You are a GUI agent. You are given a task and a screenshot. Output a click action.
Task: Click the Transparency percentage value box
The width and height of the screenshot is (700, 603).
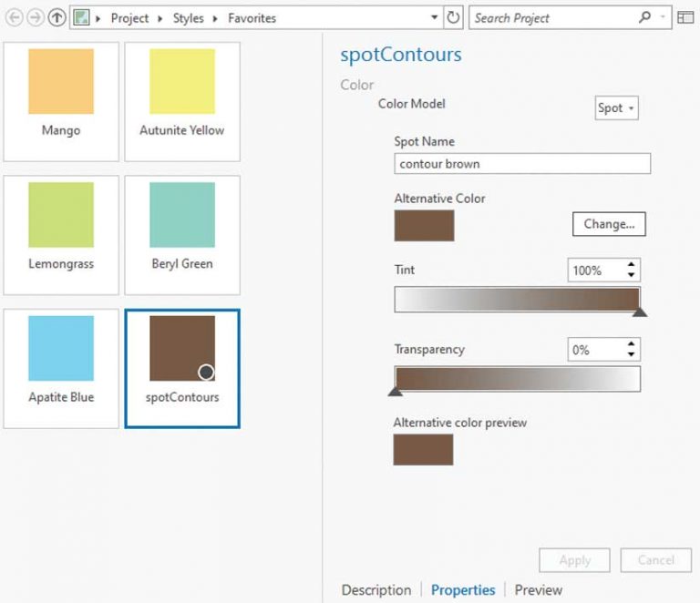pyautogui.click(x=595, y=350)
